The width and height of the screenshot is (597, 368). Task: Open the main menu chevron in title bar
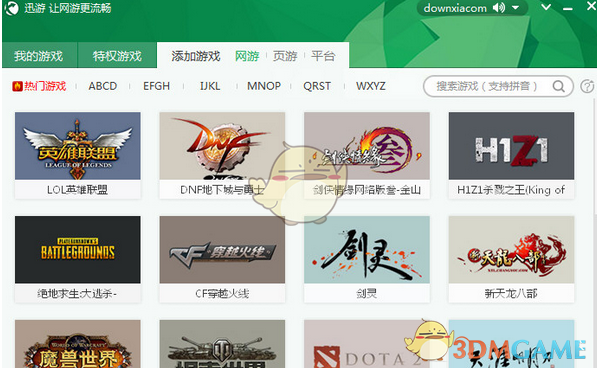546,7
